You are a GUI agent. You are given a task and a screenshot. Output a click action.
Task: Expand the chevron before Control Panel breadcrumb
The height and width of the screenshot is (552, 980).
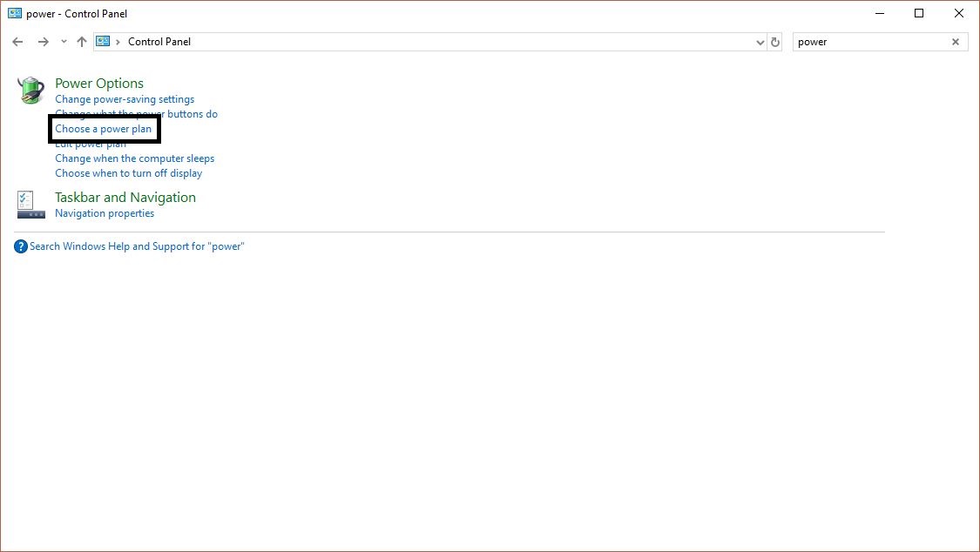(118, 42)
